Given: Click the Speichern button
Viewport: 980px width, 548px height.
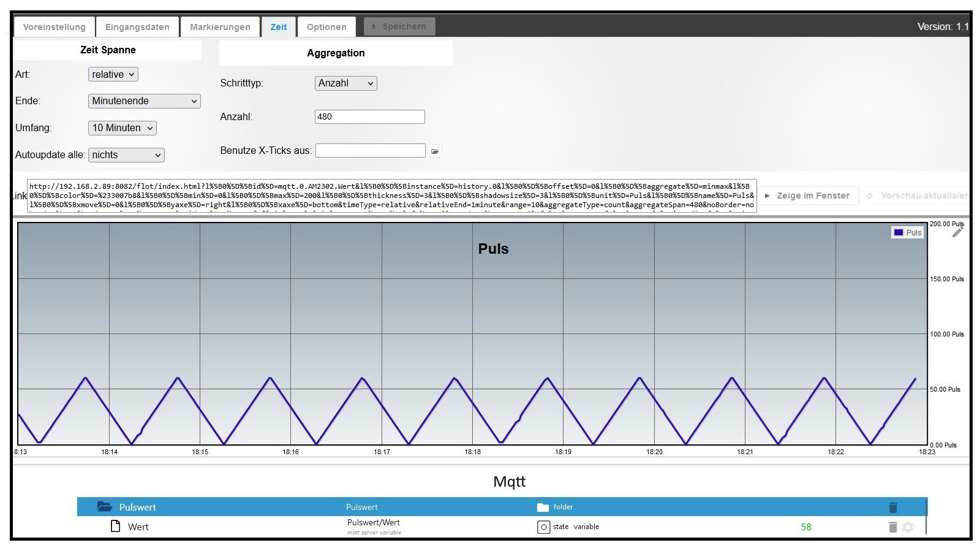Looking at the screenshot, I should (399, 26).
